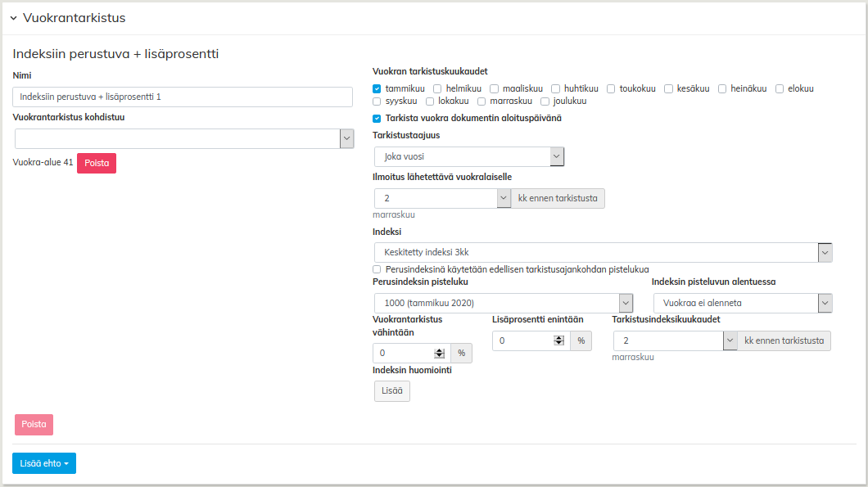Collapse the Vuokrantarkistus section chevron

pyautogui.click(x=13, y=18)
